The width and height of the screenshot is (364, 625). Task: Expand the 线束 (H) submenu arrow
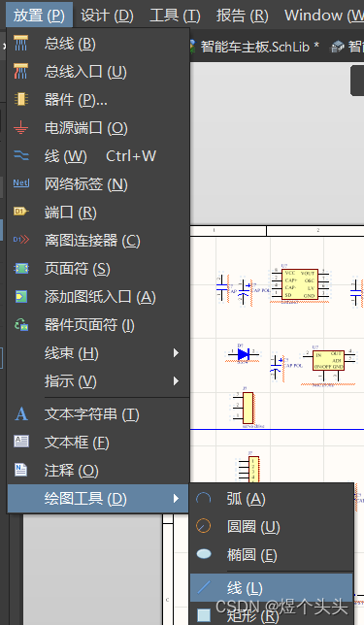[x=176, y=352]
